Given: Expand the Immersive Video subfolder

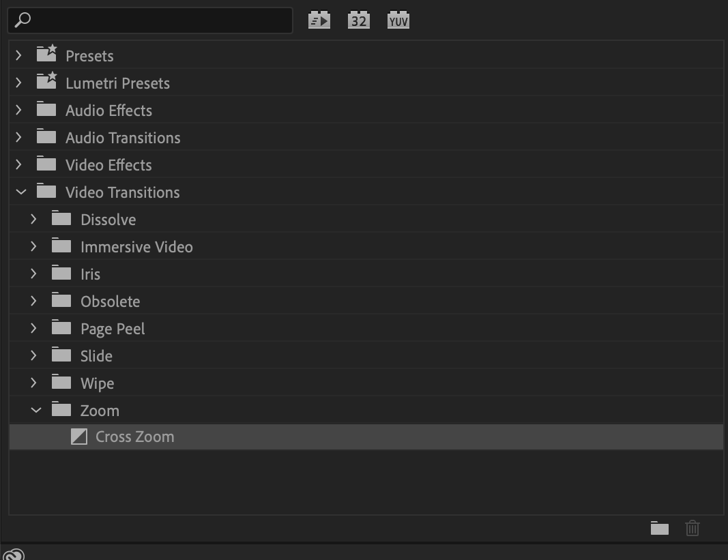Looking at the screenshot, I should pos(33,246).
